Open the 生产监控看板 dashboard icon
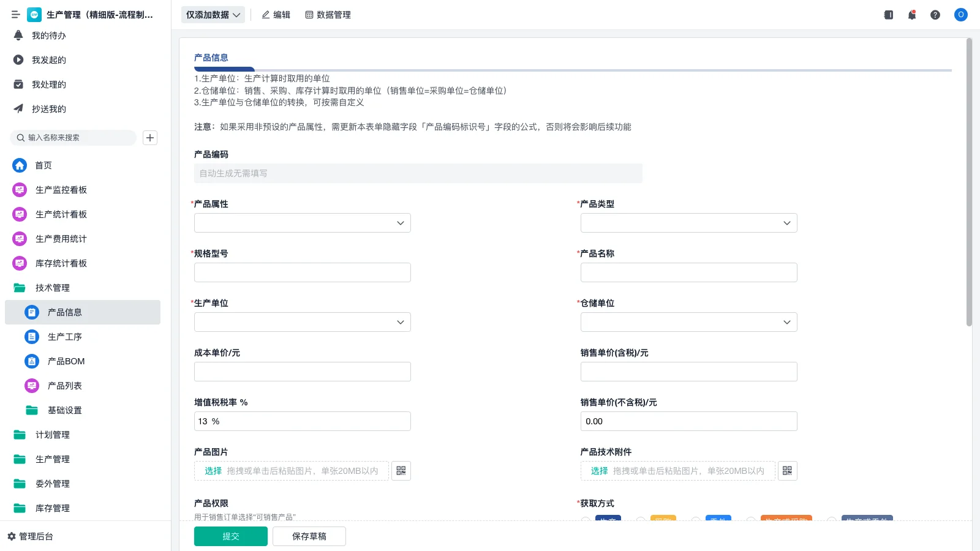 [x=19, y=190]
